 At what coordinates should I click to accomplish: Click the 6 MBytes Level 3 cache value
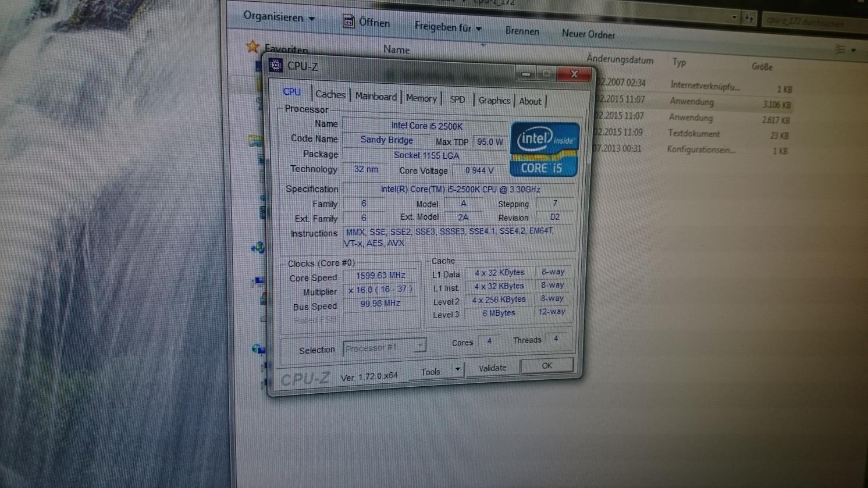(x=499, y=313)
